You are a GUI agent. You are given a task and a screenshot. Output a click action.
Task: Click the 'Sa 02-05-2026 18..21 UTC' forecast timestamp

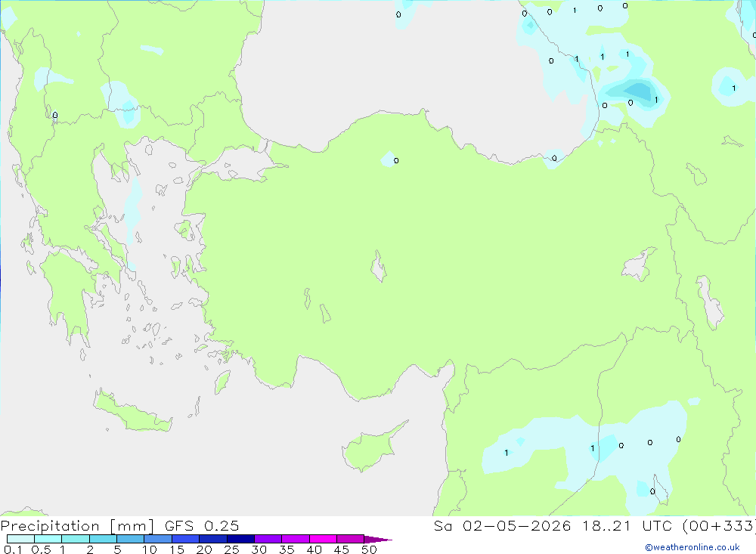553,525
